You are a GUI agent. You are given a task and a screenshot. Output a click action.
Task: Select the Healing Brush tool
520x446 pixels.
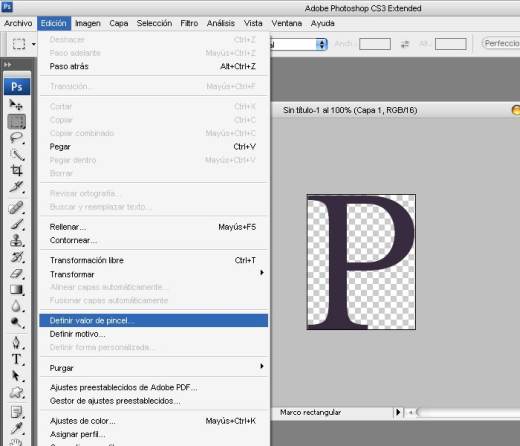(x=17, y=207)
